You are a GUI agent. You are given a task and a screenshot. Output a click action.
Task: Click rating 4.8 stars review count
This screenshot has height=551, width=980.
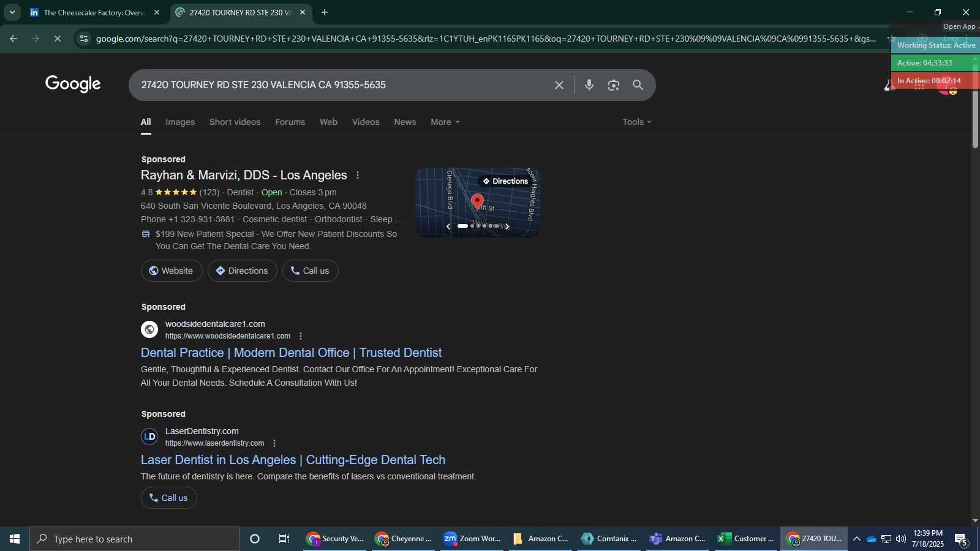[x=180, y=192]
